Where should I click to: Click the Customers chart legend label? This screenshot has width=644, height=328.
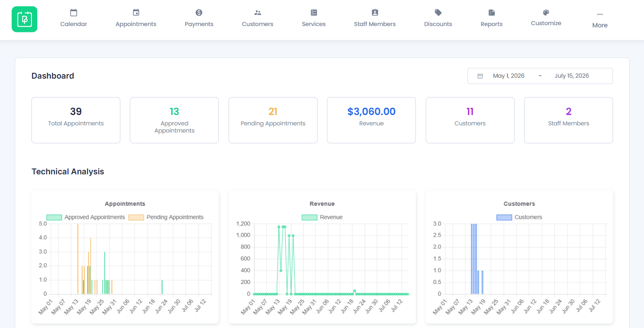pyautogui.click(x=528, y=217)
